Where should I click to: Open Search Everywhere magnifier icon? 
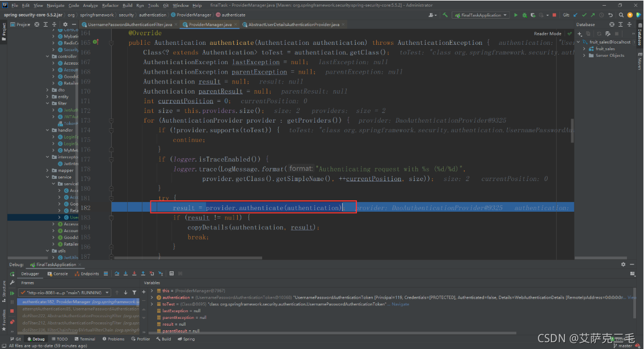pyautogui.click(x=621, y=15)
